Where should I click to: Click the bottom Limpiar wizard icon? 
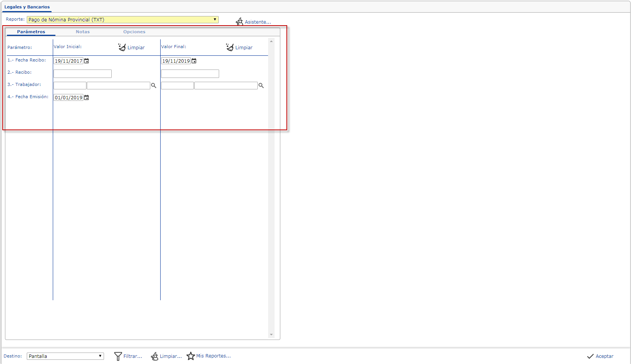click(154, 356)
